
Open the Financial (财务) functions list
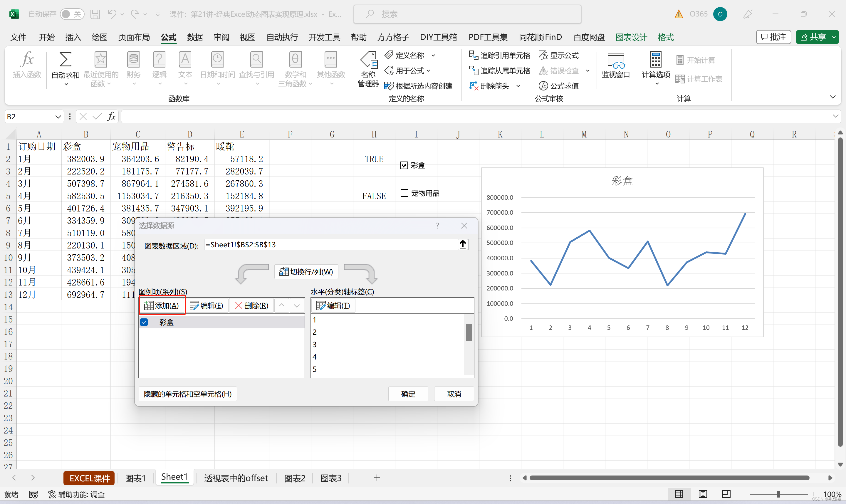(x=133, y=68)
